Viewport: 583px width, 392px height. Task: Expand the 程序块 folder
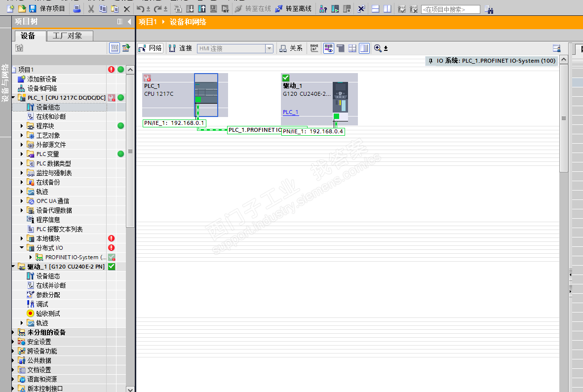point(22,126)
